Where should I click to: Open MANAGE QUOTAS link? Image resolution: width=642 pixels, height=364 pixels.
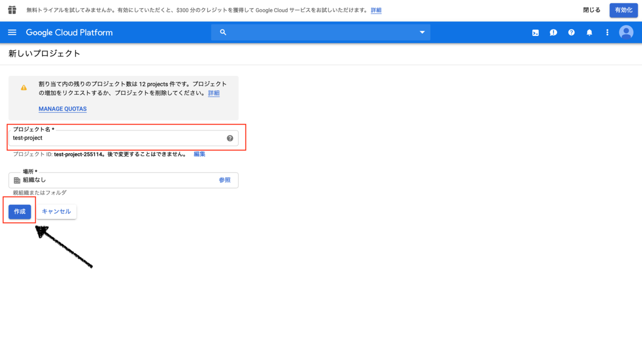pos(63,109)
